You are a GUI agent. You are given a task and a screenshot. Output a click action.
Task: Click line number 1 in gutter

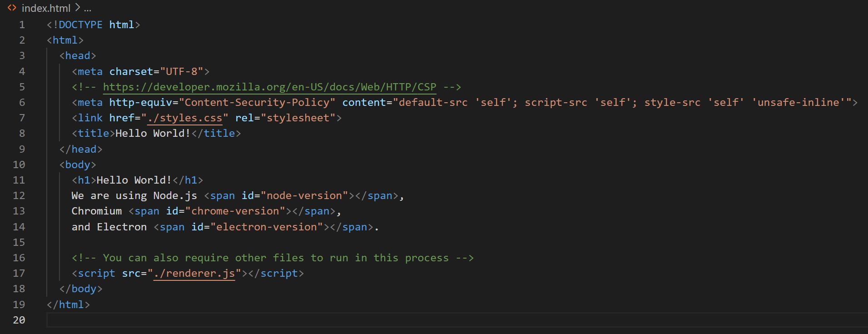pos(21,25)
